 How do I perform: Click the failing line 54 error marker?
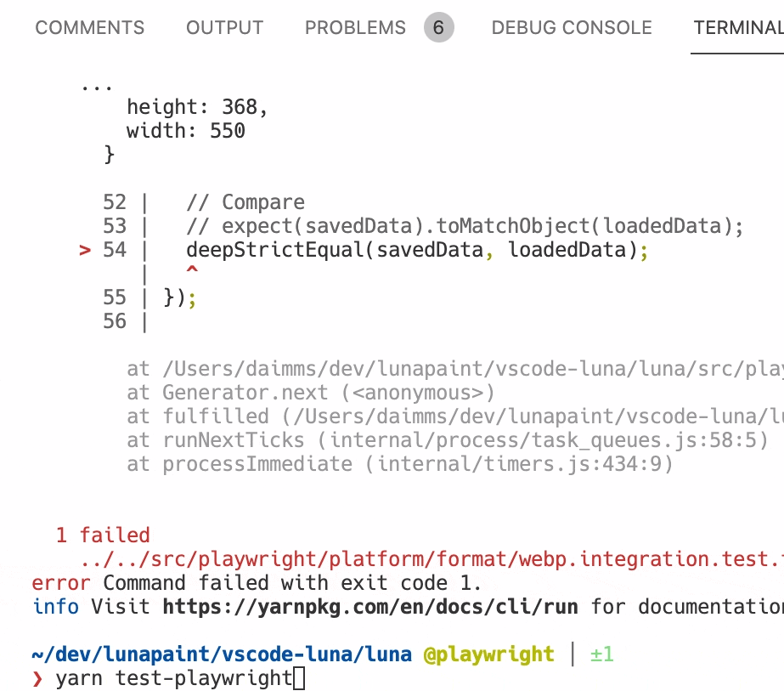(x=84, y=250)
